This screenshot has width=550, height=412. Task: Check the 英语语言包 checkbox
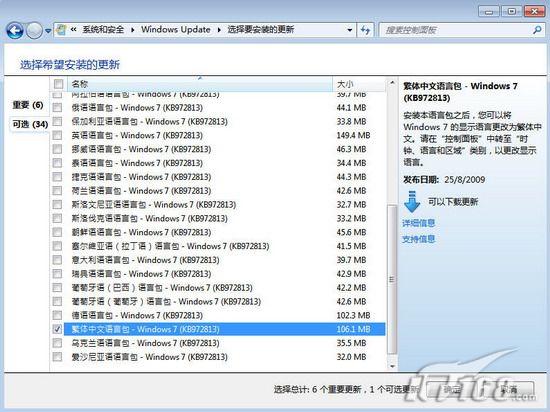(x=57, y=135)
